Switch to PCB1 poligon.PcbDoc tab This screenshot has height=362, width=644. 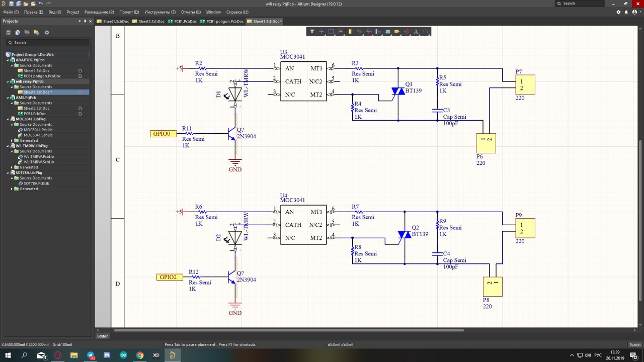point(222,22)
